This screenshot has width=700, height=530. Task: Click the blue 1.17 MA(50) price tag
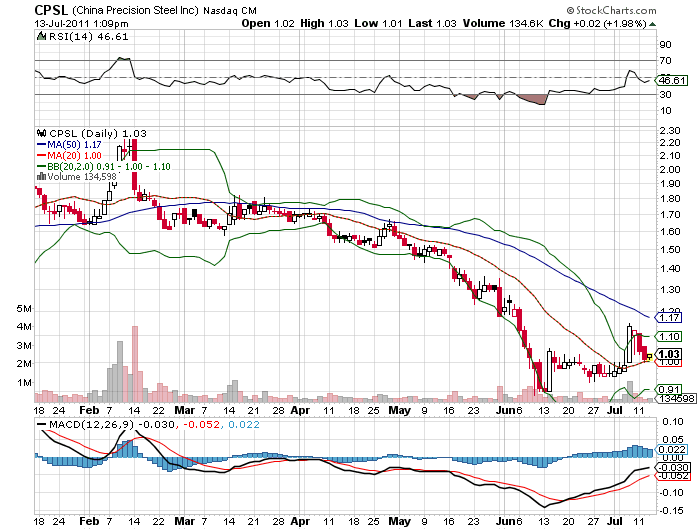point(668,317)
